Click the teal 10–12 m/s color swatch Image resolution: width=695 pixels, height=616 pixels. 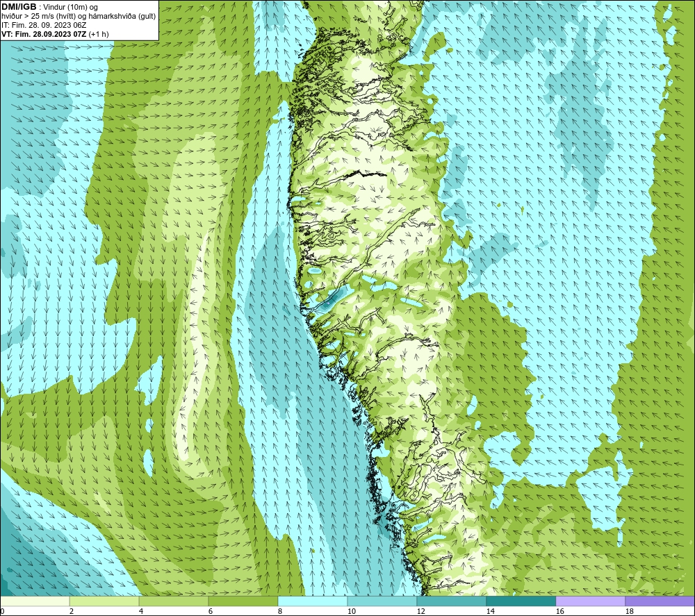tap(382, 601)
